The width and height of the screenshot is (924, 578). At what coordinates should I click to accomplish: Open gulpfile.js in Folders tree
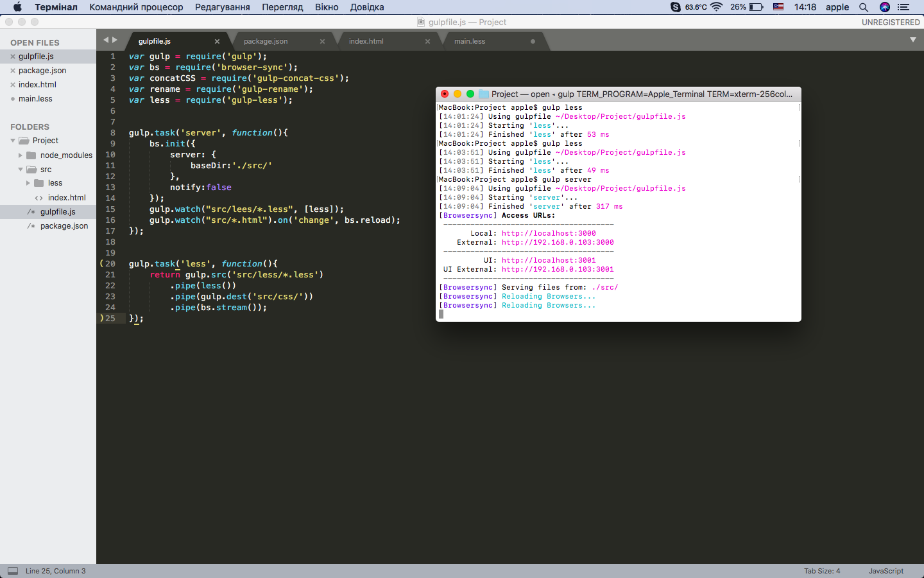pyautogui.click(x=58, y=212)
